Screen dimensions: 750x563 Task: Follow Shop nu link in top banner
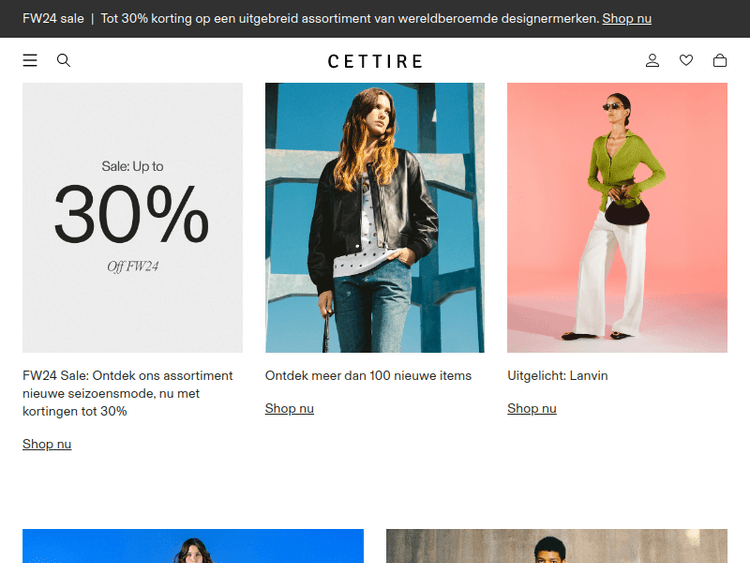[x=627, y=19]
